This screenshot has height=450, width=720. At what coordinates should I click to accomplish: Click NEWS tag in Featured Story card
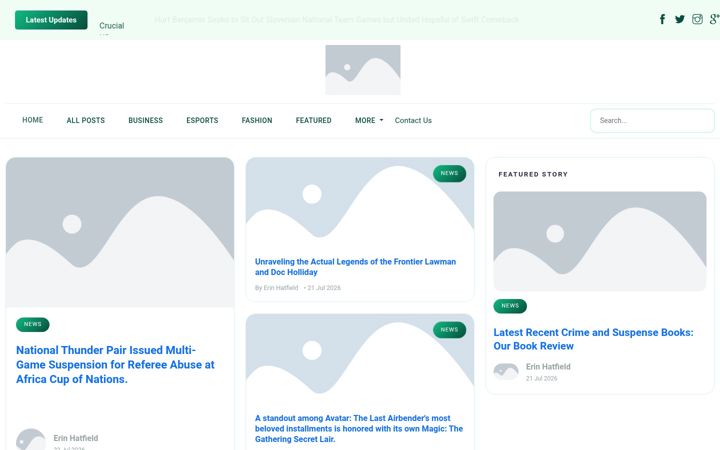coord(510,306)
